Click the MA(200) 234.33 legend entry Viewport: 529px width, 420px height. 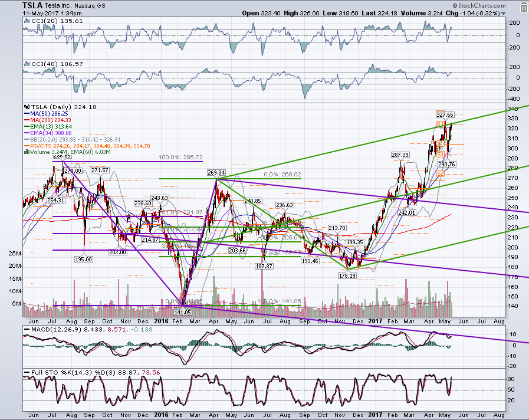click(48, 120)
